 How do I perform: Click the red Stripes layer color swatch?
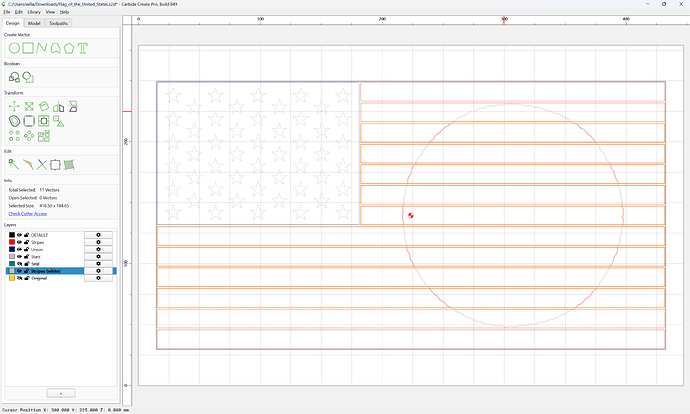pyautogui.click(x=12, y=242)
